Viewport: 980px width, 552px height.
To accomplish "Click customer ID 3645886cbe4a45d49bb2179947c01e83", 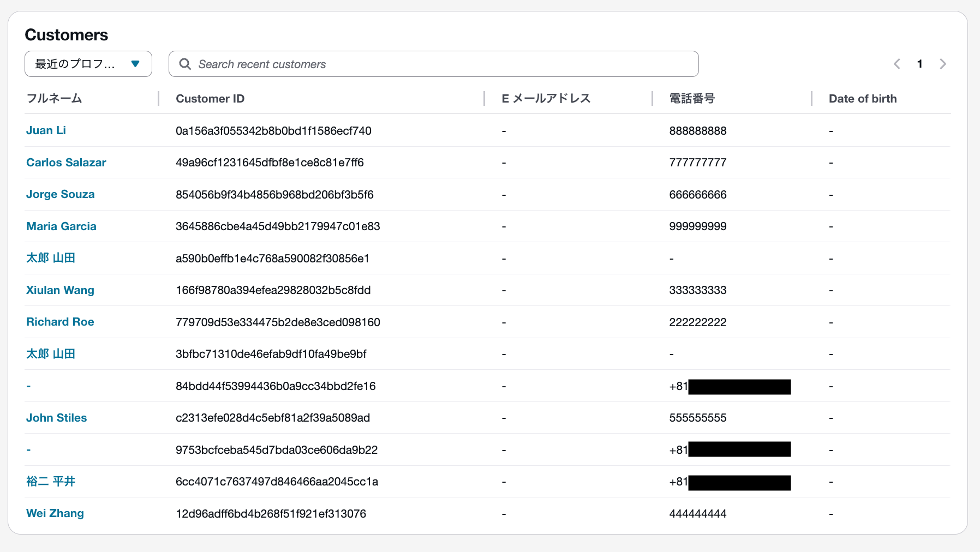I will pos(278,226).
